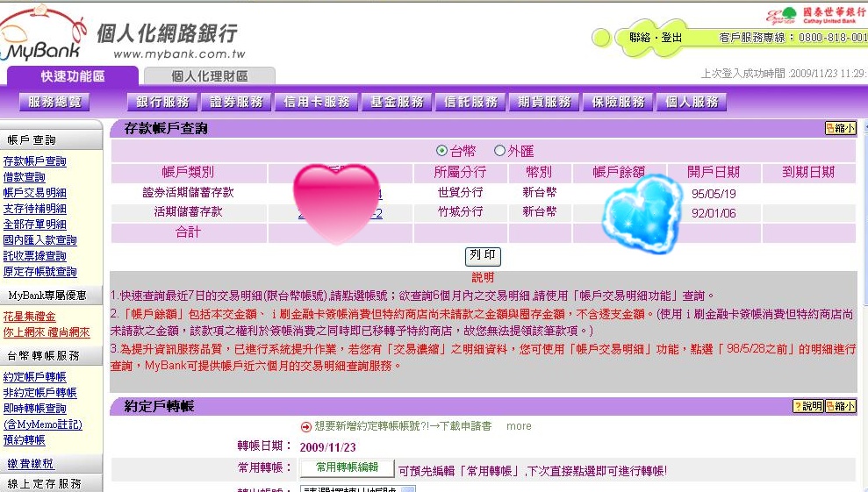
Task: Click 到期日期 column header
Action: pos(808,172)
